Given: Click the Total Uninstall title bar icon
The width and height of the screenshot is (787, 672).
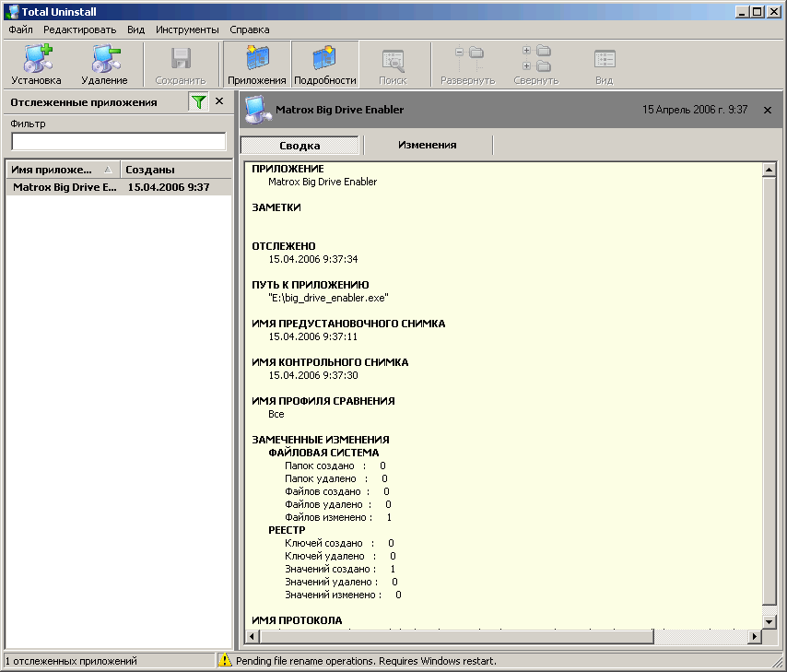Looking at the screenshot, I should point(13,12).
